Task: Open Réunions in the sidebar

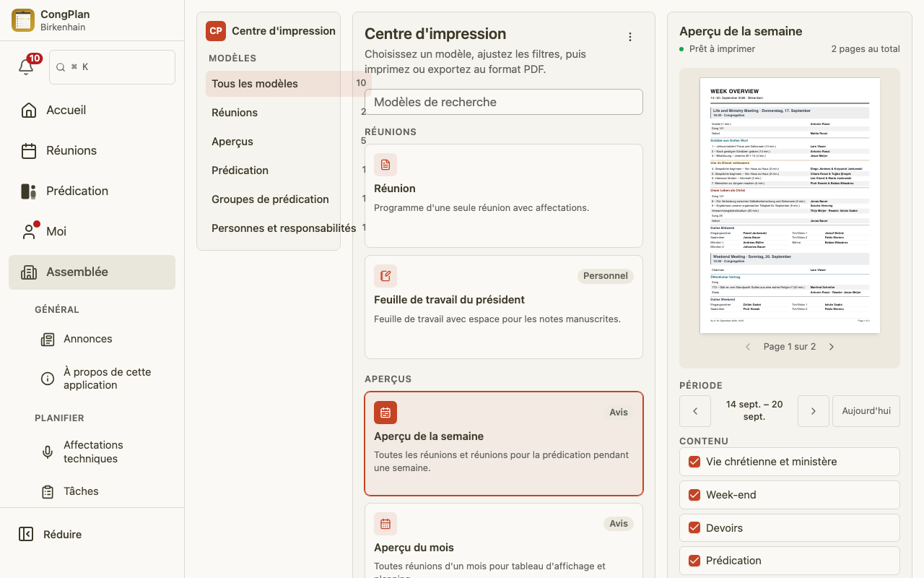Action: [x=92, y=151]
